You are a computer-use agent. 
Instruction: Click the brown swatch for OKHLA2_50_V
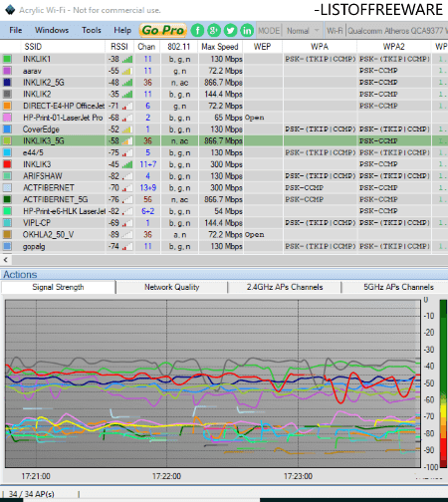[x=7, y=235]
